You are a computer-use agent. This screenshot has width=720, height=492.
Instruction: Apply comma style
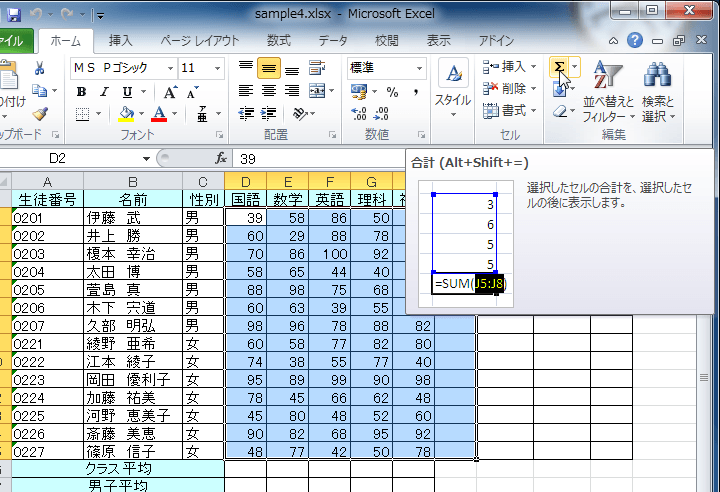pos(415,92)
